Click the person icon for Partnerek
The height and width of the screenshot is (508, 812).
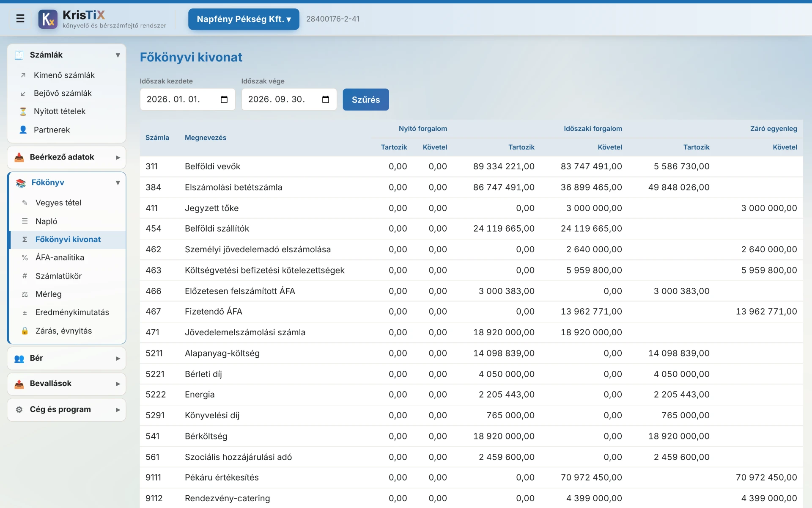click(23, 130)
